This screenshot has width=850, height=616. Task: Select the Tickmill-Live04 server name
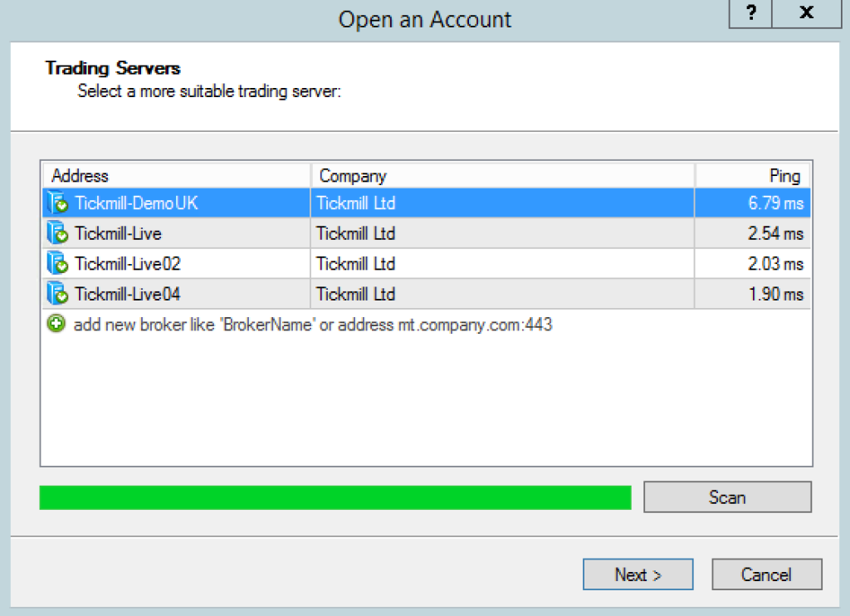tap(127, 294)
